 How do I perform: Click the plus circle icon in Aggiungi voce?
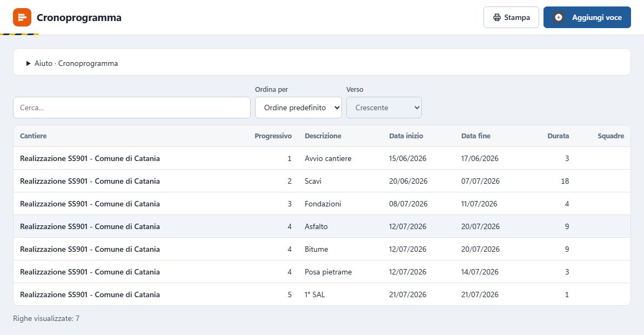[x=559, y=17]
